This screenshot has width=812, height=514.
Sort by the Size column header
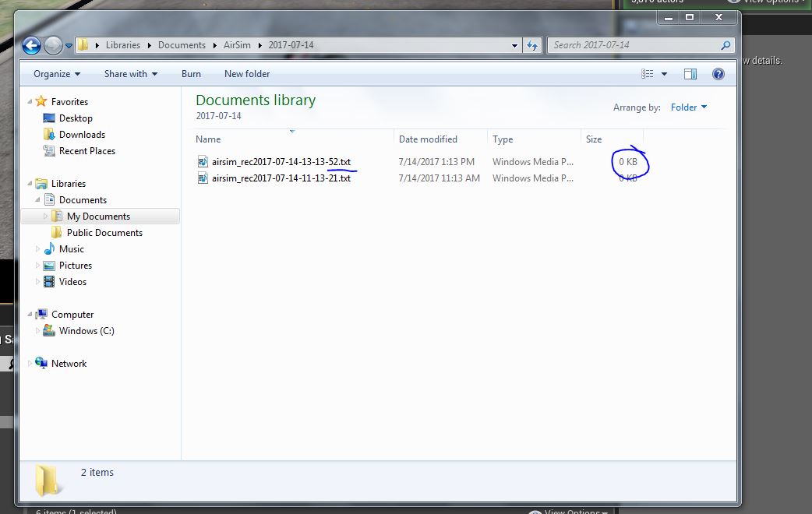pyautogui.click(x=594, y=139)
